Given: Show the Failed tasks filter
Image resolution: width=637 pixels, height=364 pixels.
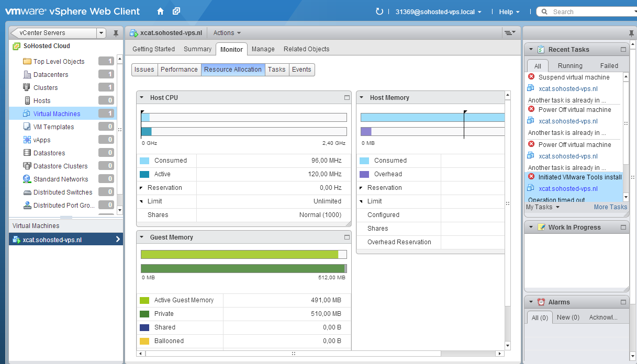Looking at the screenshot, I should (609, 66).
